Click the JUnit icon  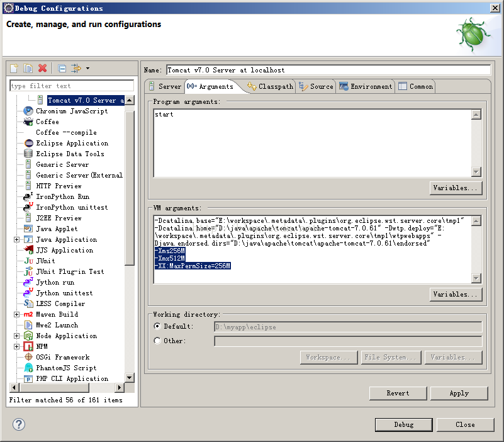[x=28, y=261]
